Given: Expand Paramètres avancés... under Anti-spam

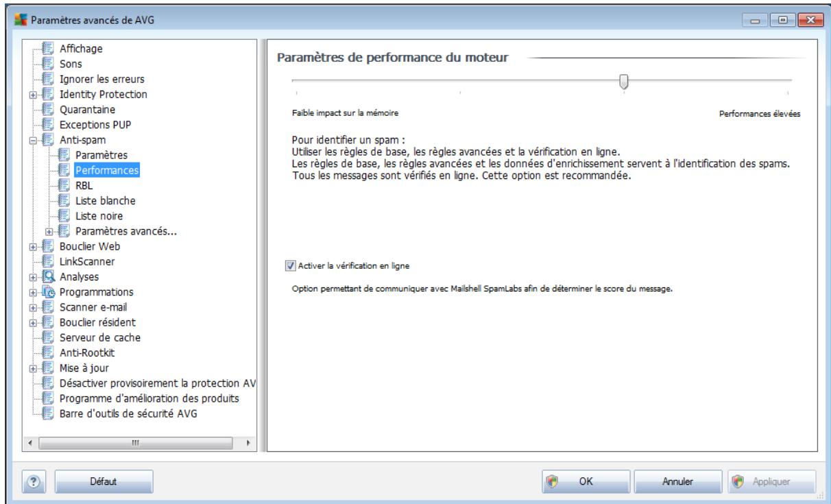Looking at the screenshot, I should tap(49, 231).
